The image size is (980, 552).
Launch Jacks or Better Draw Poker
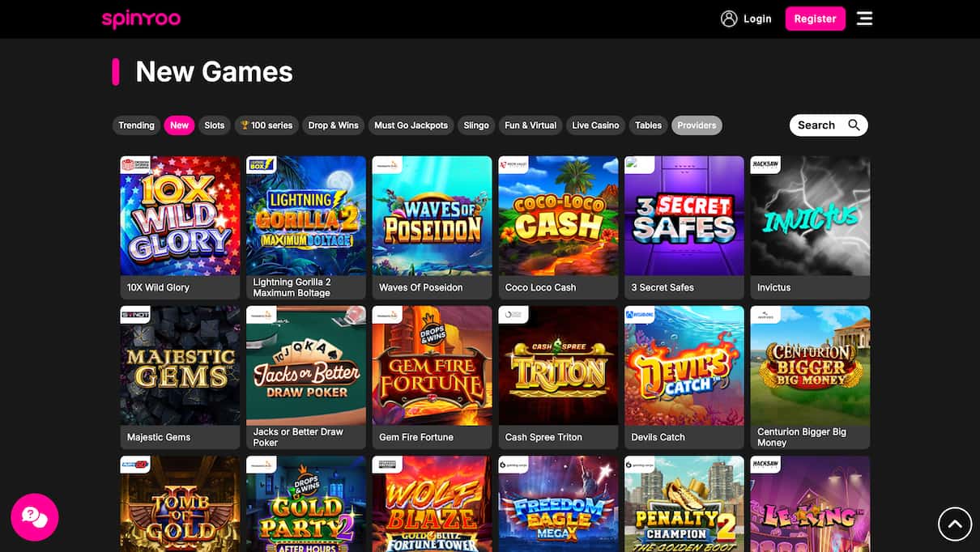[306, 366]
